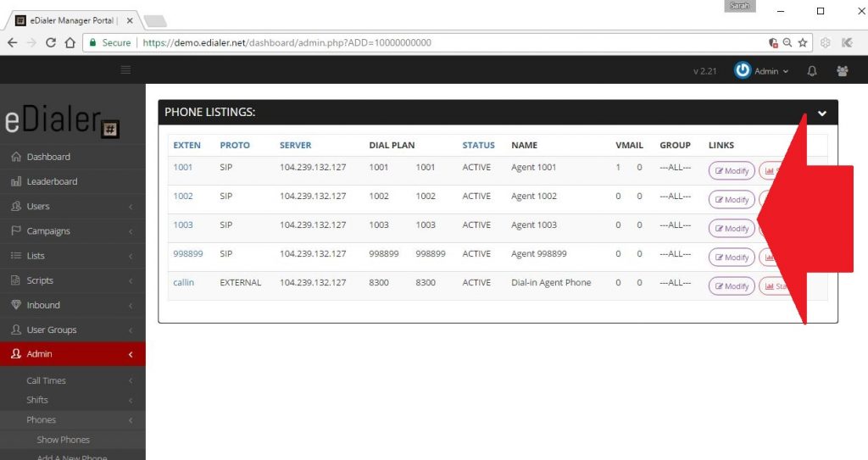This screenshot has height=460, width=868.
Task: Click the browser back arrow
Action: pos(12,42)
